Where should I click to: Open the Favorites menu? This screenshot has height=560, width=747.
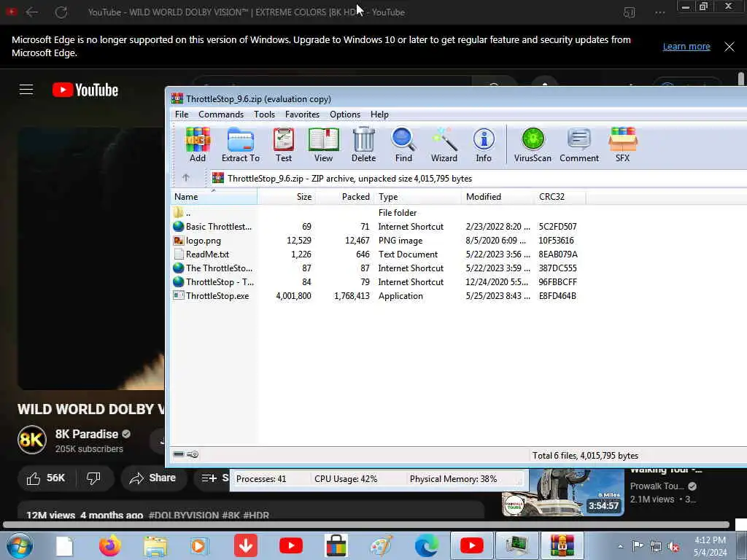point(302,114)
